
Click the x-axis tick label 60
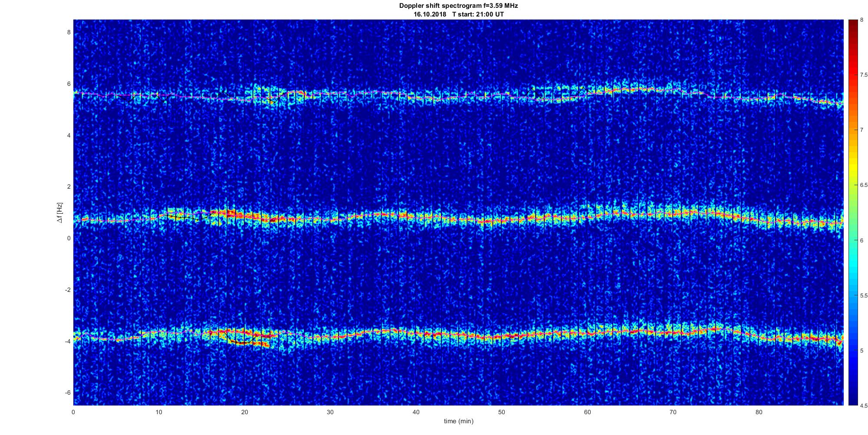point(587,412)
